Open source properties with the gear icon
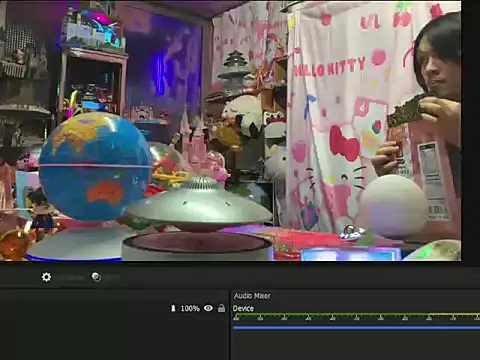This screenshot has height=360, width=480. pyautogui.click(x=46, y=277)
